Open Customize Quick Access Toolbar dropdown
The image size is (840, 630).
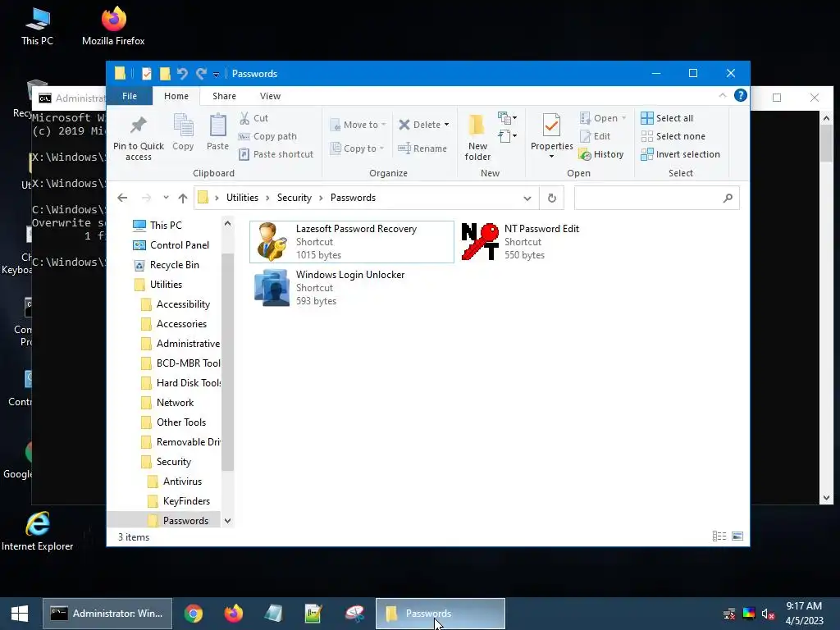point(216,75)
